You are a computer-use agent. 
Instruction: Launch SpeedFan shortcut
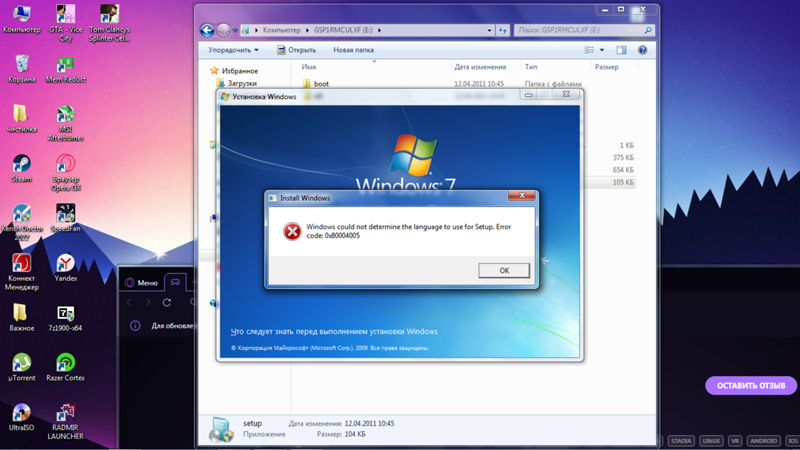65,218
